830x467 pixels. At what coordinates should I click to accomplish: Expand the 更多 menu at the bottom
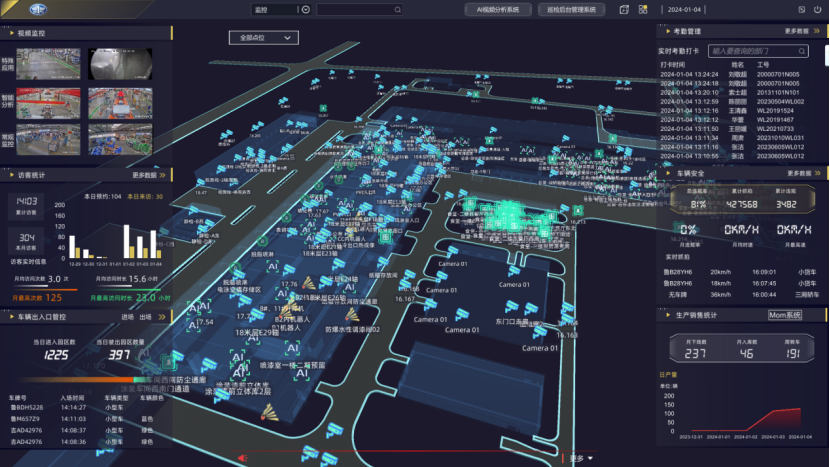[580, 459]
